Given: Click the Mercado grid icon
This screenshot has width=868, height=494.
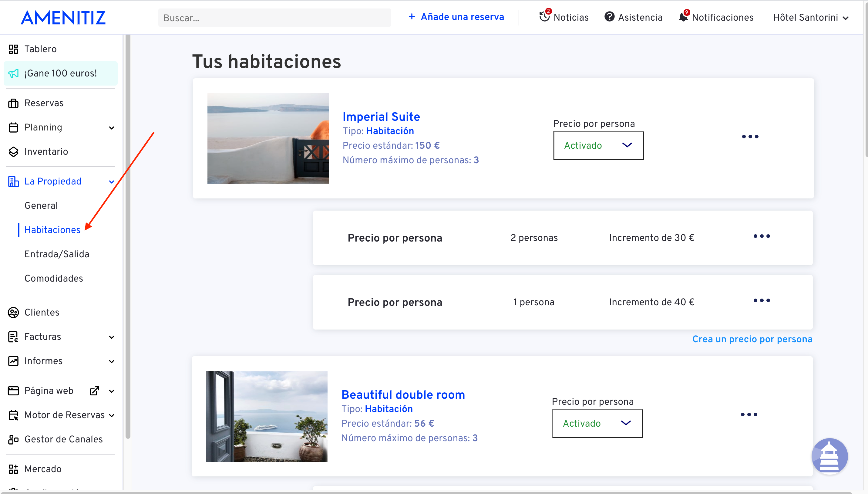Looking at the screenshot, I should point(13,469).
